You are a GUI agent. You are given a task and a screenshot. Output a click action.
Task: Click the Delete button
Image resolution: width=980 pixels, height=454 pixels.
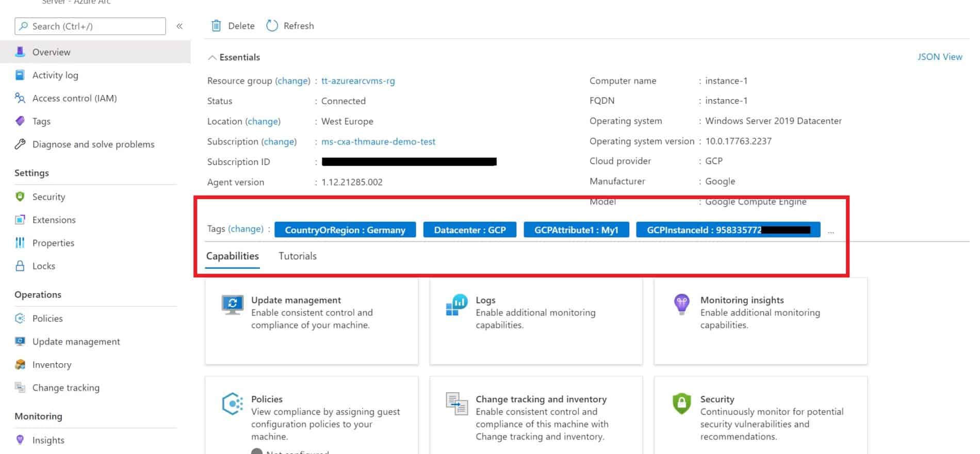pyautogui.click(x=233, y=26)
